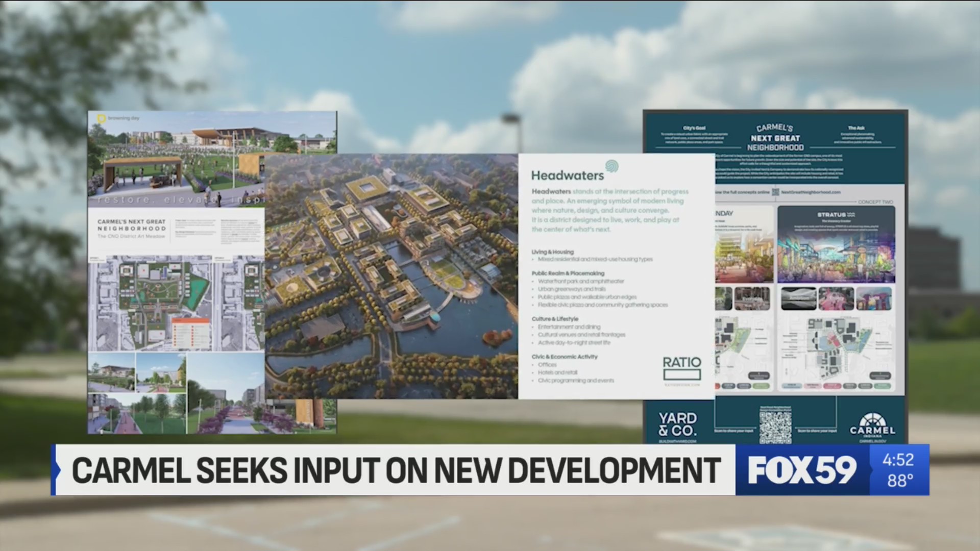Click 'Carmel's Next Great Neighborhood' title on blue poster

click(x=775, y=138)
